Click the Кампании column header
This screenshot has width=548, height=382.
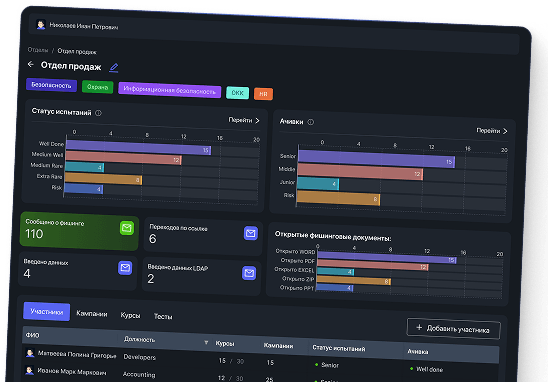[x=279, y=346]
